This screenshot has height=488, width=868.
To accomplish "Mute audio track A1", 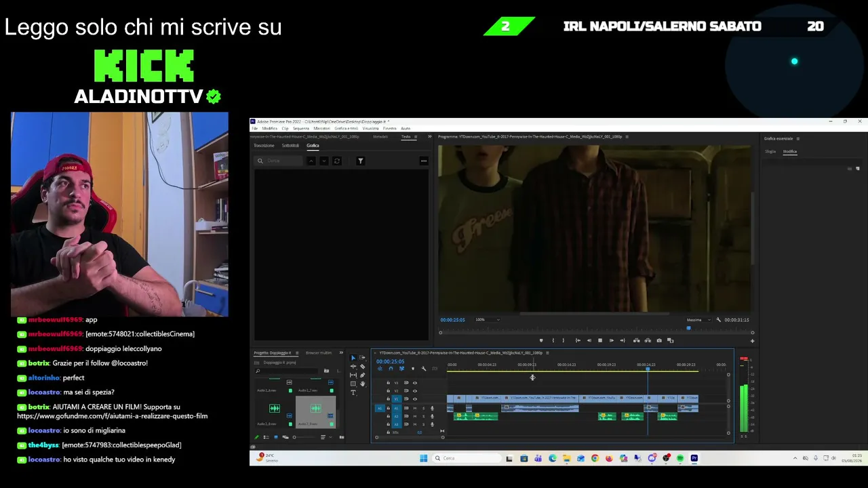I will coord(415,408).
